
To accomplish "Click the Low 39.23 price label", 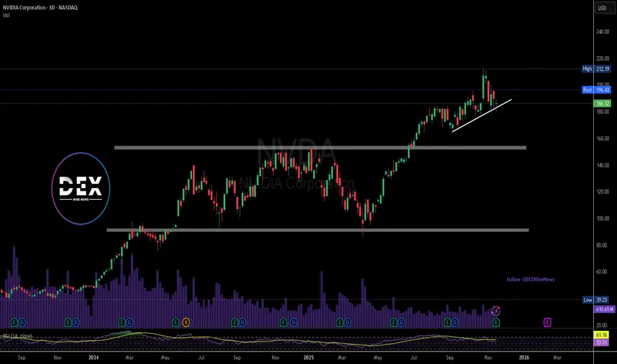I will [x=596, y=300].
